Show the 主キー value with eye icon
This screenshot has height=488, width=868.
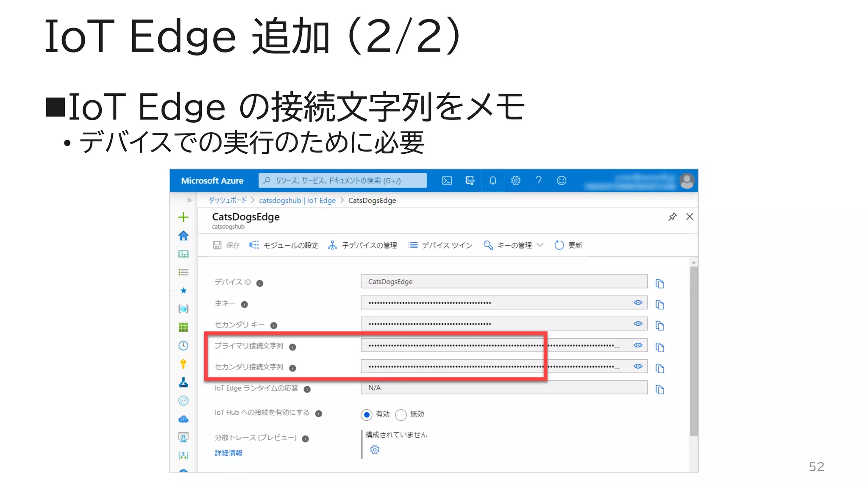coord(638,302)
